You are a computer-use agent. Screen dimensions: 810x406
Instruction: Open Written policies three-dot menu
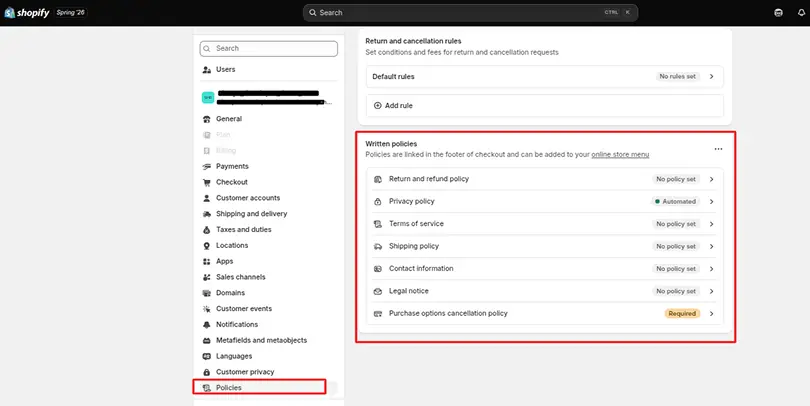point(718,149)
